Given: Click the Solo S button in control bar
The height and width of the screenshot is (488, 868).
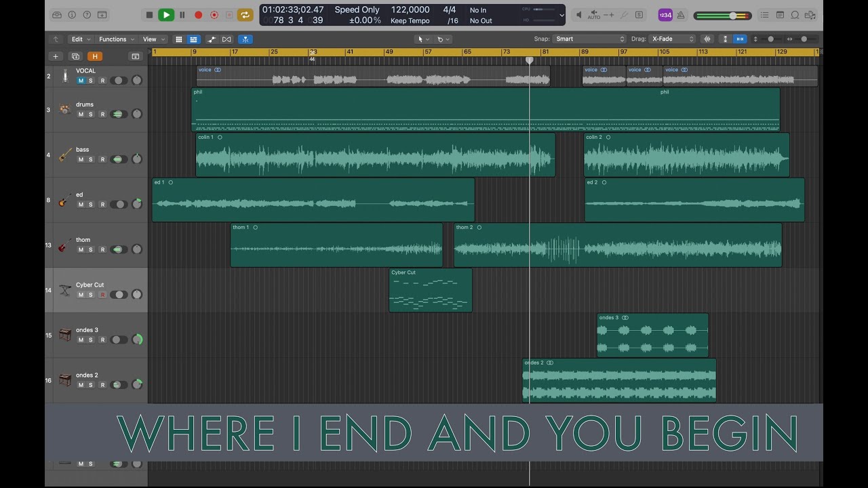Looking at the screenshot, I should pyautogui.click(x=639, y=15).
